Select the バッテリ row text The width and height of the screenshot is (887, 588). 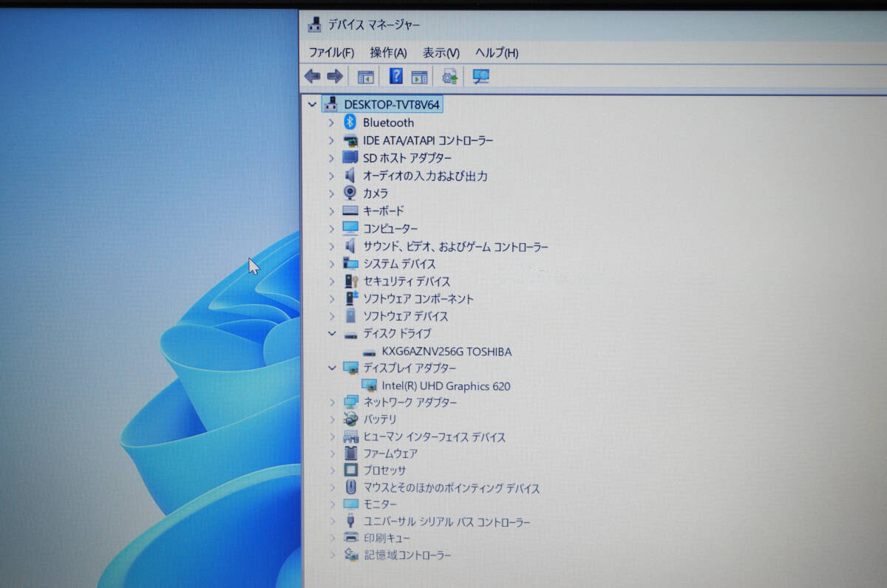click(x=380, y=420)
